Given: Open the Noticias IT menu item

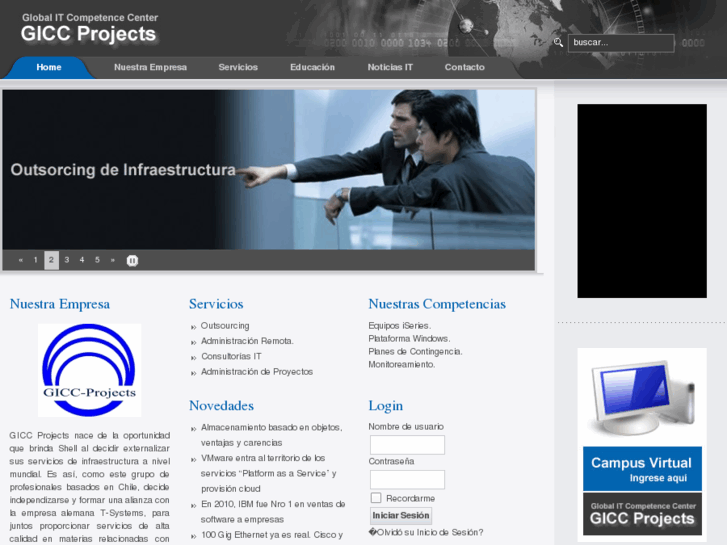Looking at the screenshot, I should (390, 67).
